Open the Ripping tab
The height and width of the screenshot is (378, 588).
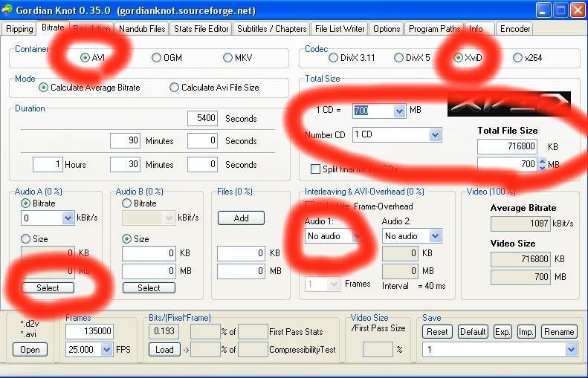[19, 29]
